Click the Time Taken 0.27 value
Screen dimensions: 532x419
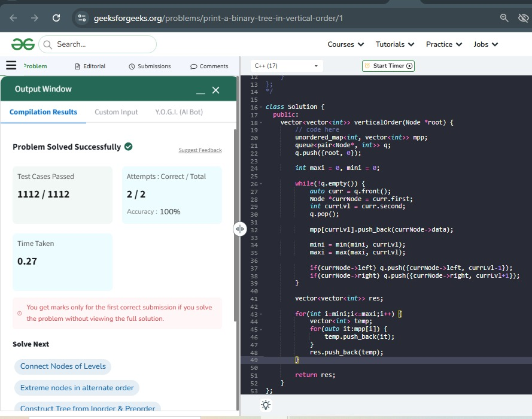[27, 261]
